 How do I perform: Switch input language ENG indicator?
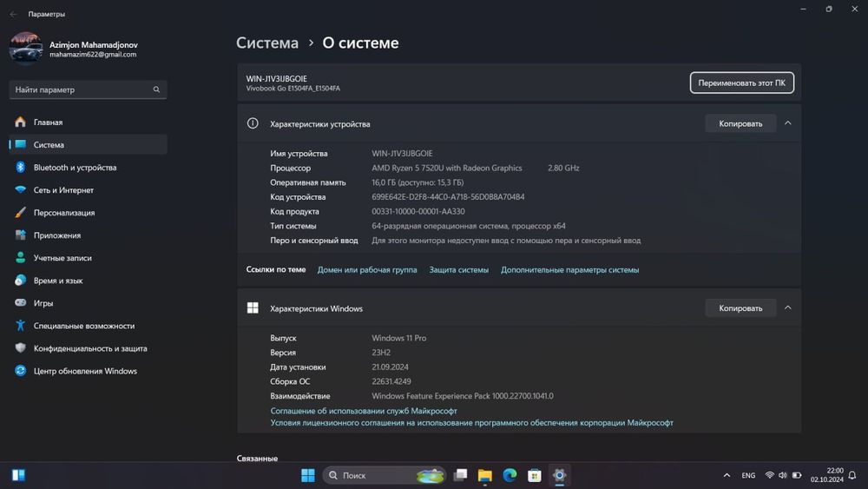(x=748, y=475)
